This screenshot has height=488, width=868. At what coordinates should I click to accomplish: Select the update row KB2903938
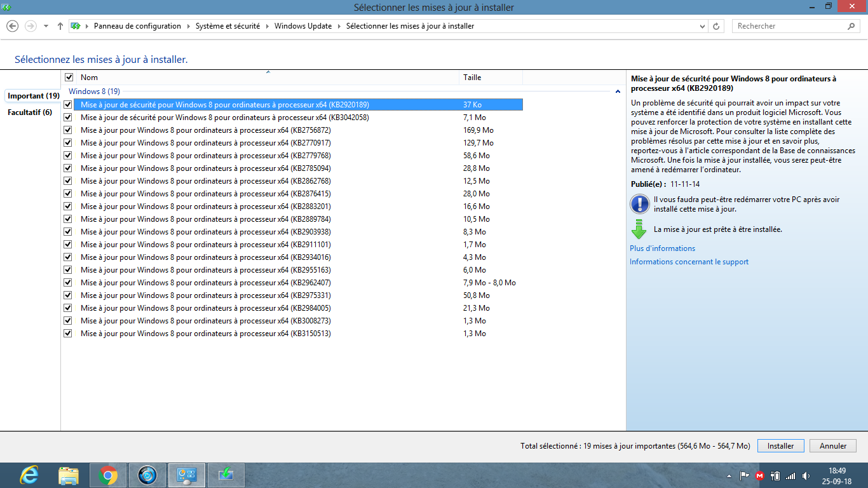pyautogui.click(x=298, y=231)
